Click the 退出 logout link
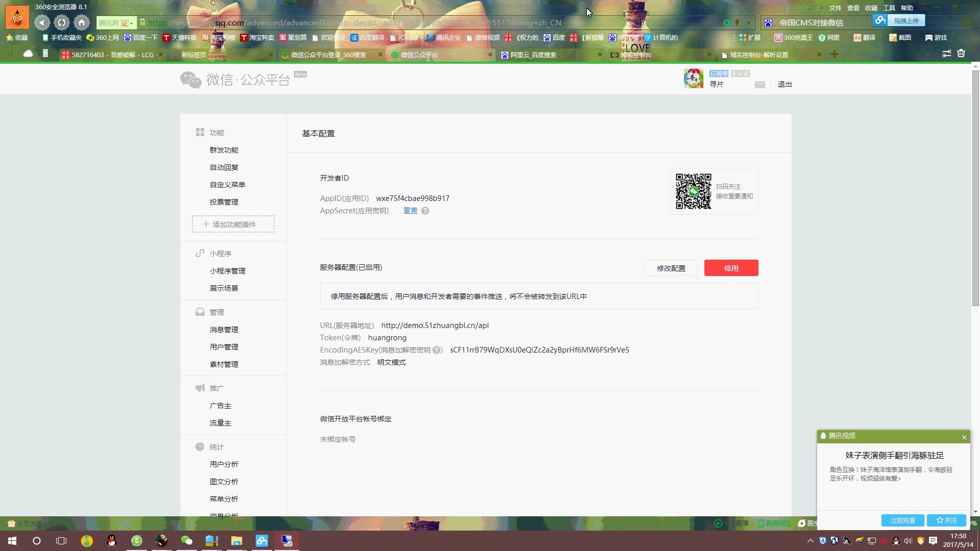 coord(785,85)
